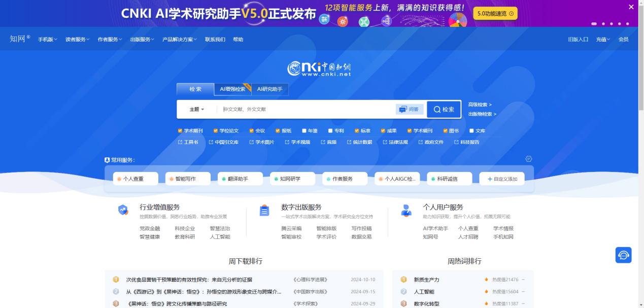Click the 行业增值服务 shield icon
The image size is (644, 308).
click(x=123, y=210)
